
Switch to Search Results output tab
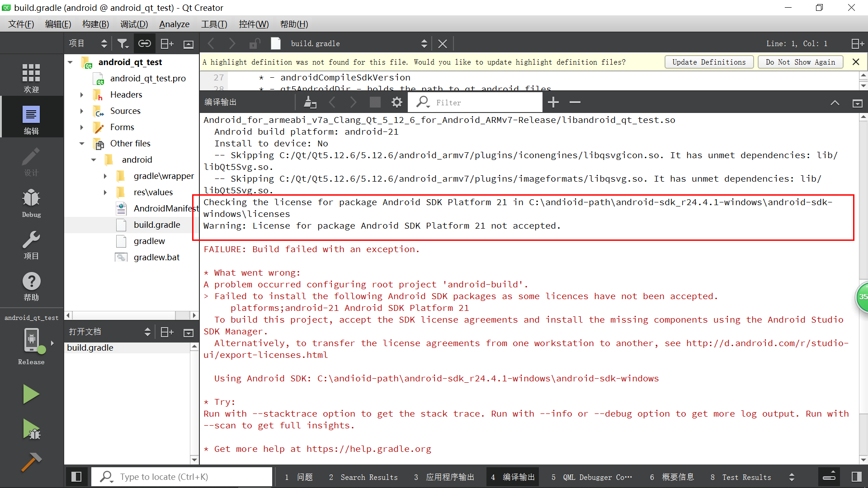click(x=363, y=477)
